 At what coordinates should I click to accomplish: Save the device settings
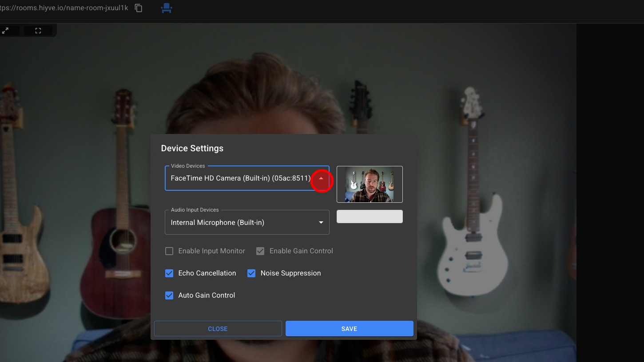click(349, 329)
